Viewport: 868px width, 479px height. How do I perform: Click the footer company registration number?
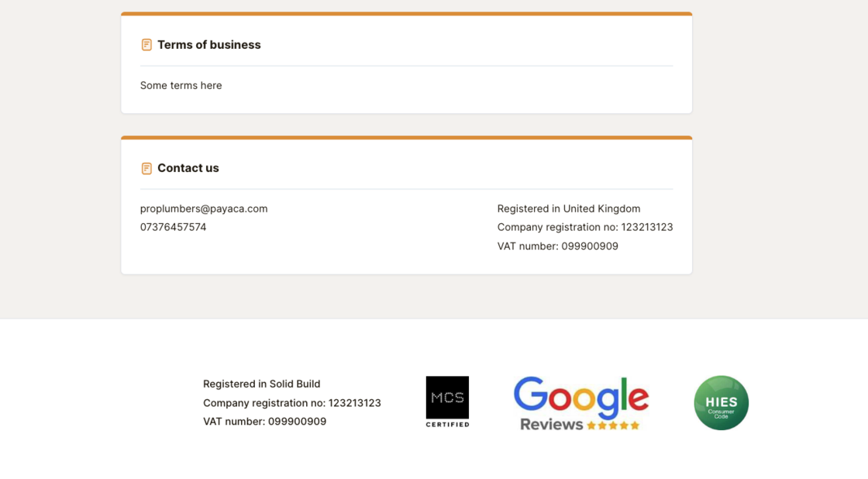[x=292, y=403]
